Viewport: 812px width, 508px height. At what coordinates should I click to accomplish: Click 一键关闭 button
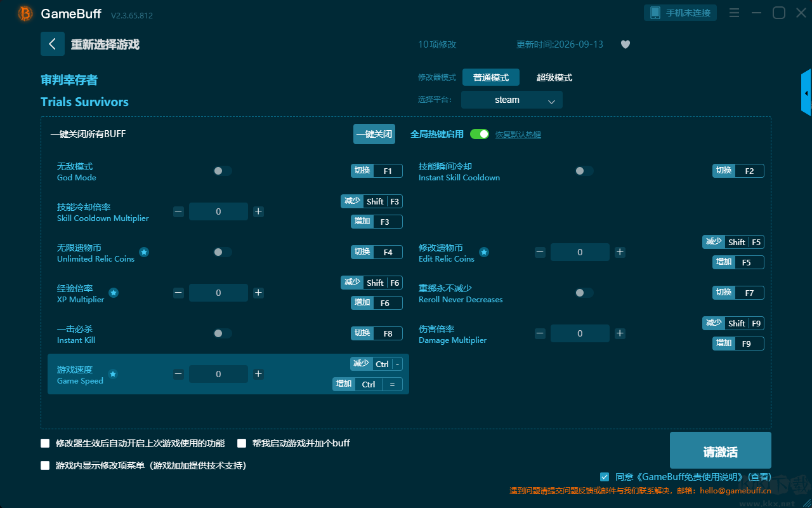tap(374, 134)
